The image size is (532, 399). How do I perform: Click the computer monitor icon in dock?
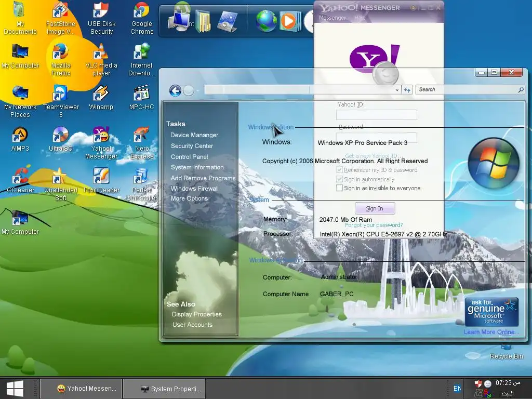pyautogui.click(x=179, y=21)
